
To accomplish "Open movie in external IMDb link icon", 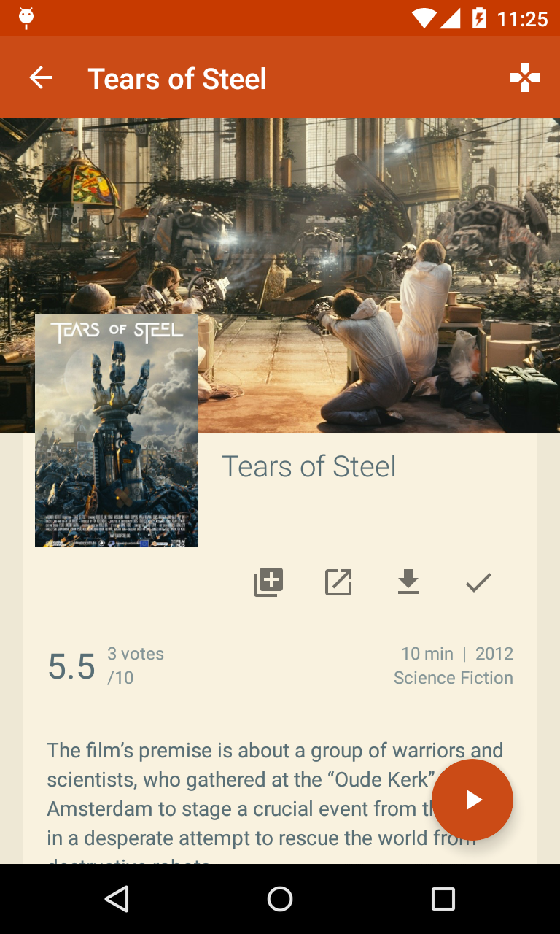I will 338,582.
